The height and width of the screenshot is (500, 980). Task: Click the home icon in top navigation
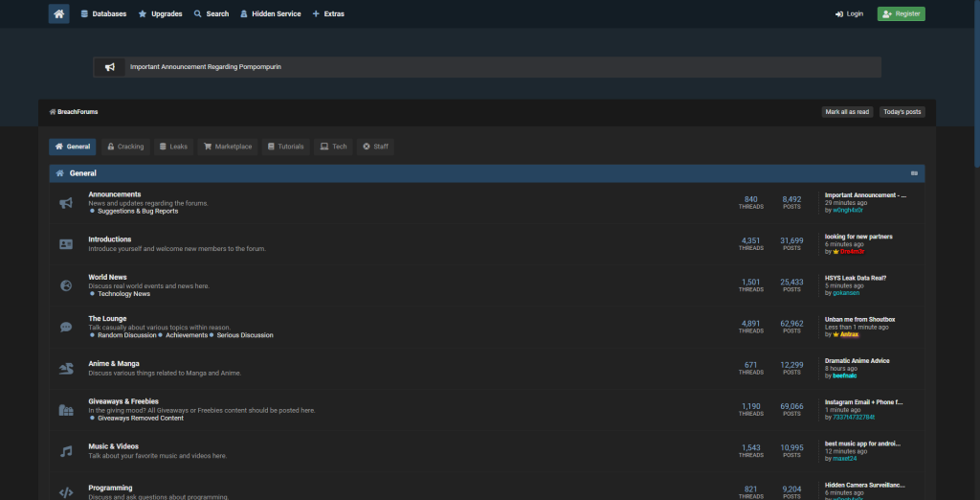coord(59,14)
